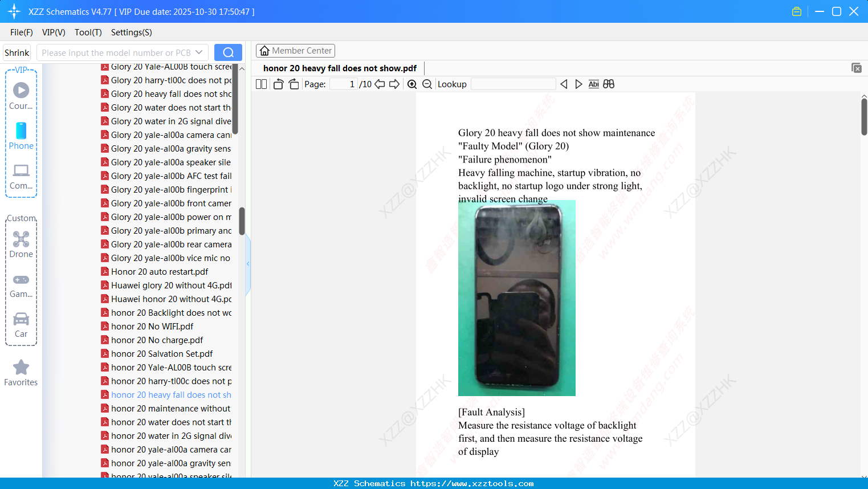
Task: Open the Tool(T) menu
Action: click(88, 32)
